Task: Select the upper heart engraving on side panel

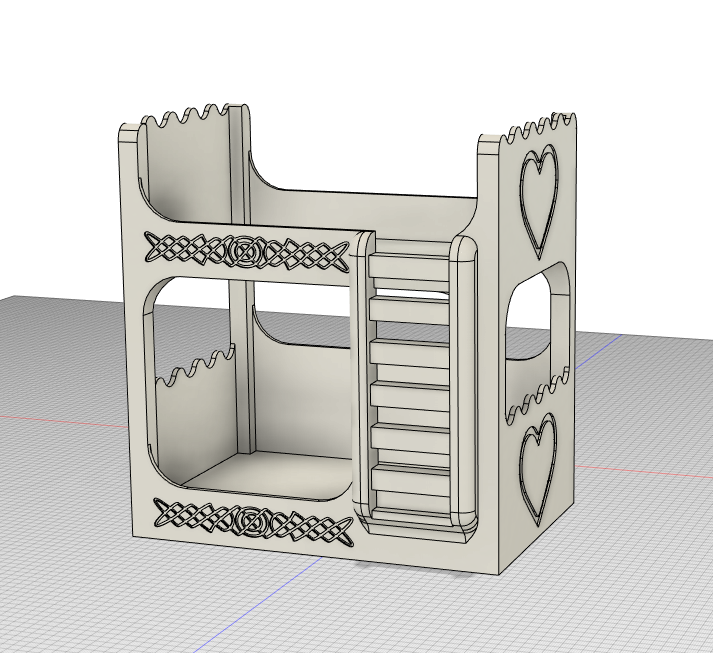Action: [539, 201]
